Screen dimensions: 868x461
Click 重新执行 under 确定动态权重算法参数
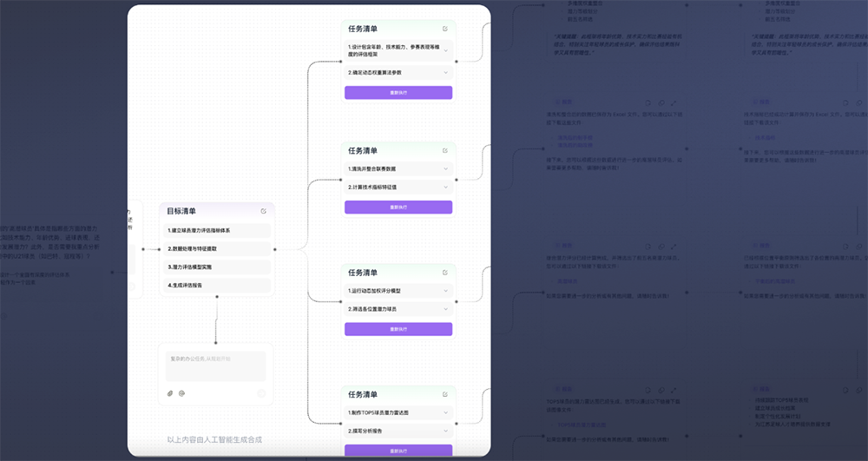pyautogui.click(x=398, y=92)
